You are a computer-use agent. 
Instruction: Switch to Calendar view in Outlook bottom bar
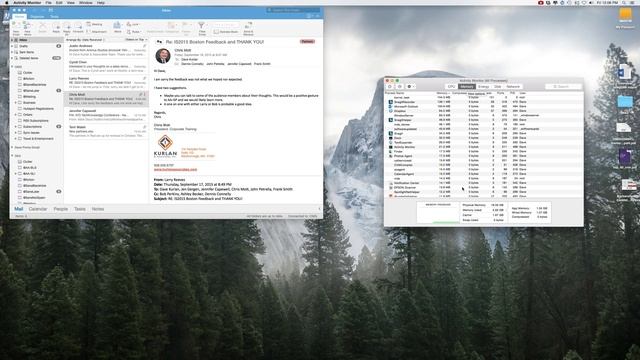[x=38, y=209]
